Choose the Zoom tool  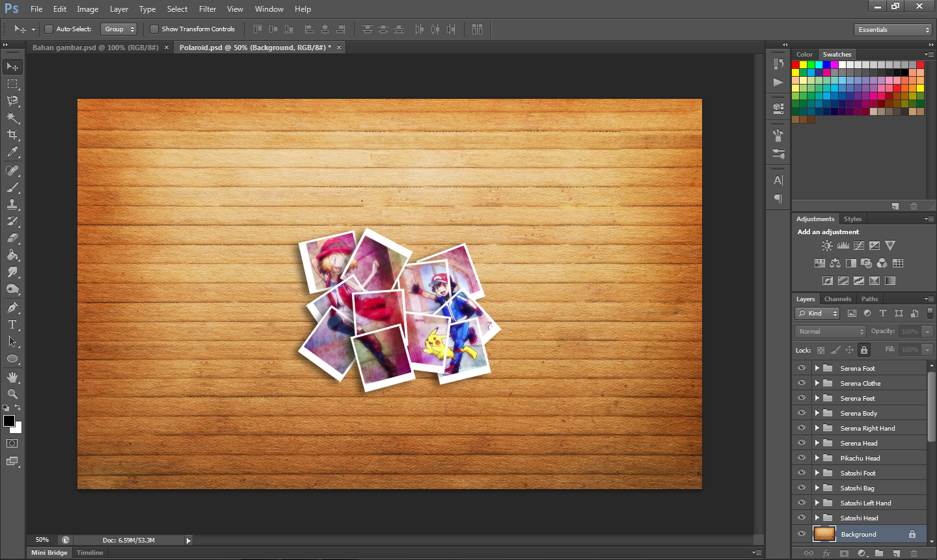click(x=12, y=394)
